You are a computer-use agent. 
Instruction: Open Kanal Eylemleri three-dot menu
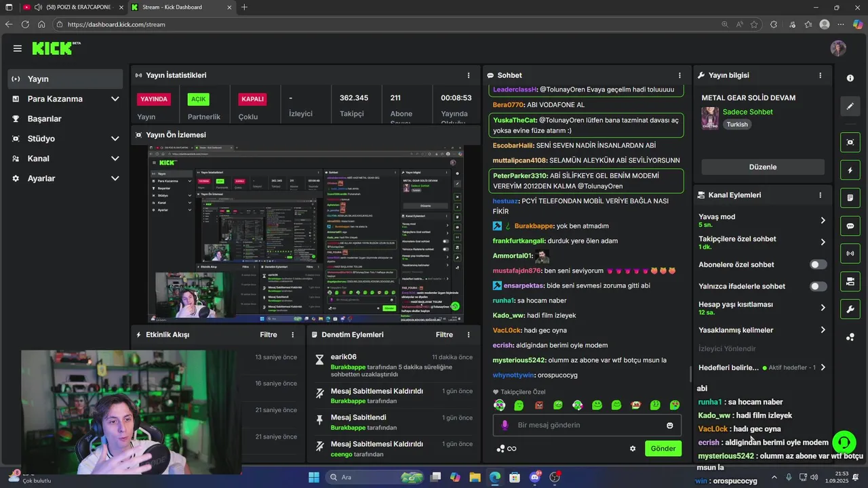(820, 195)
